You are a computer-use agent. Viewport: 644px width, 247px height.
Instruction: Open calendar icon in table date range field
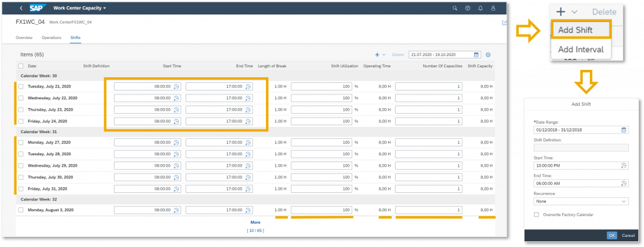(x=477, y=55)
